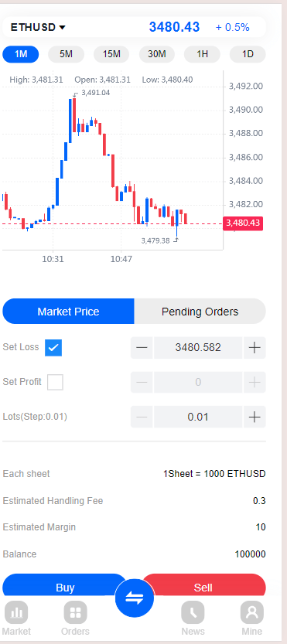
Task: Increase Lots with plus icon
Action: point(255,417)
